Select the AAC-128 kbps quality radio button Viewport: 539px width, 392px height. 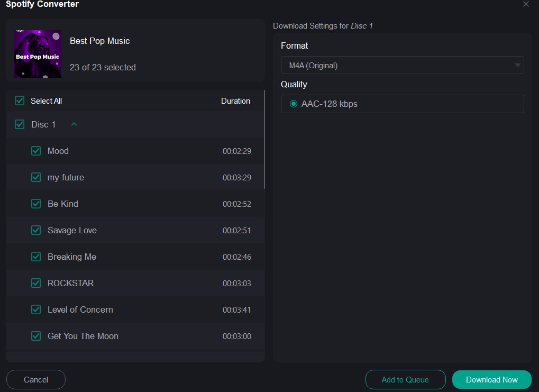tap(293, 104)
